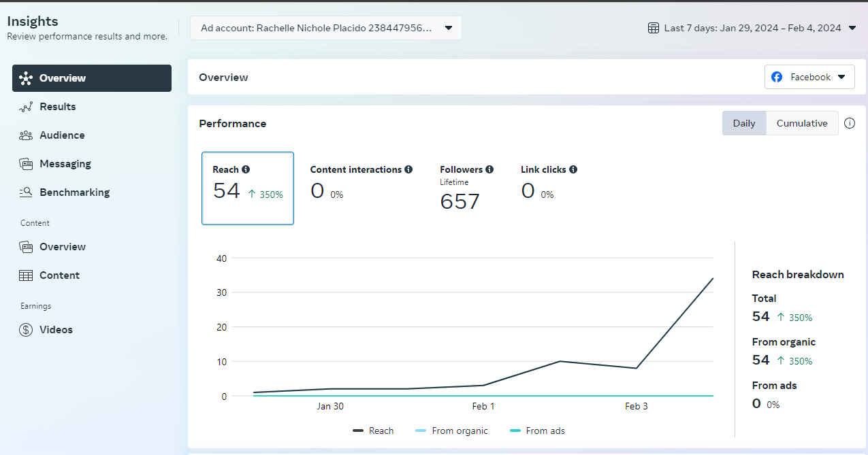
Task: Select the Daily view toggle
Action: click(x=743, y=123)
